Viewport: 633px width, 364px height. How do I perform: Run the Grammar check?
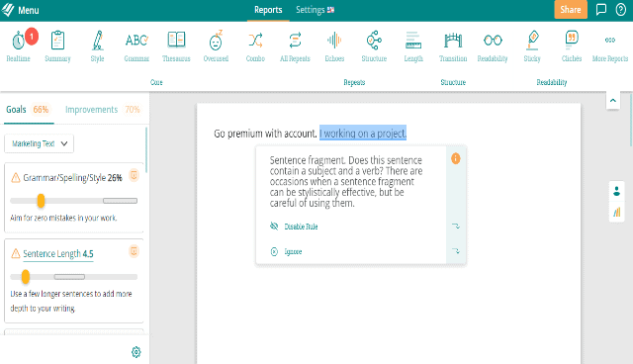(x=136, y=45)
